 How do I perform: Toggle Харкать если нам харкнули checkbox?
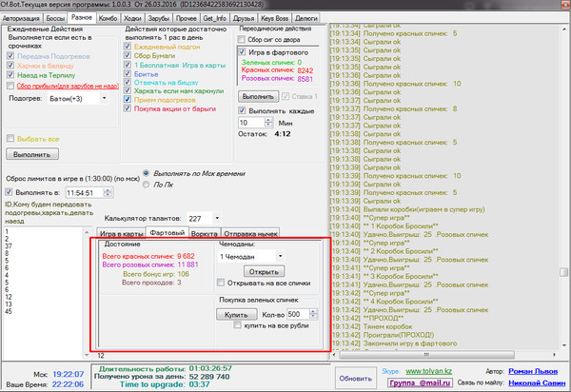[x=128, y=90]
